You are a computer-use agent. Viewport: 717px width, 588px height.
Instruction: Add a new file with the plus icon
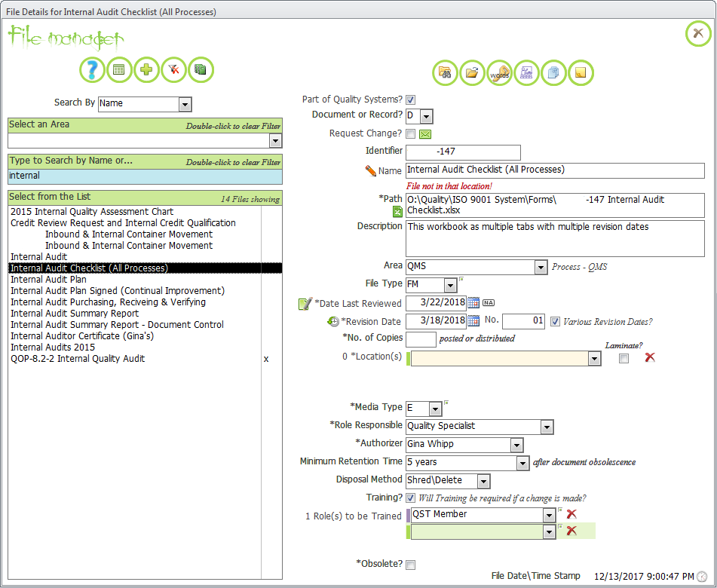pos(146,70)
